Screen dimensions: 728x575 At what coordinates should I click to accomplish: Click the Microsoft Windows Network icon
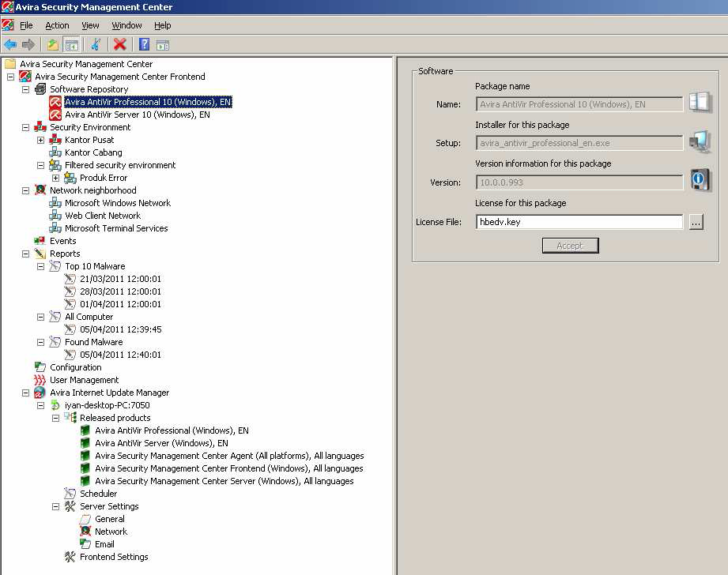(x=55, y=203)
